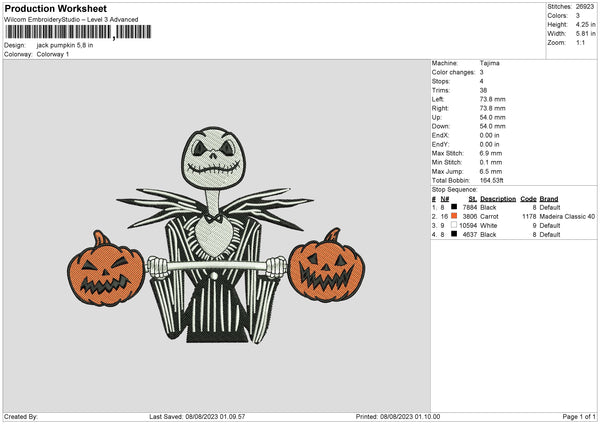Click the stitch count 26923
Screen dimensions: 600x424
point(585,7)
